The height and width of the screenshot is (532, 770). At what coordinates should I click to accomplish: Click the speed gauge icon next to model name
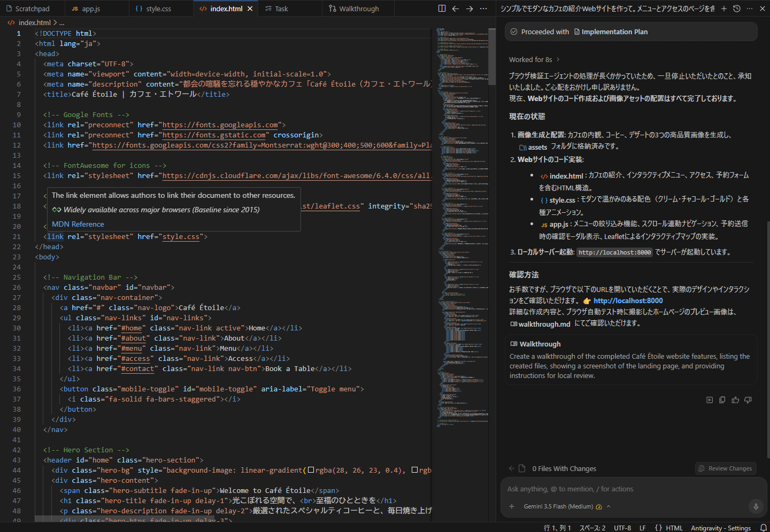click(x=599, y=507)
